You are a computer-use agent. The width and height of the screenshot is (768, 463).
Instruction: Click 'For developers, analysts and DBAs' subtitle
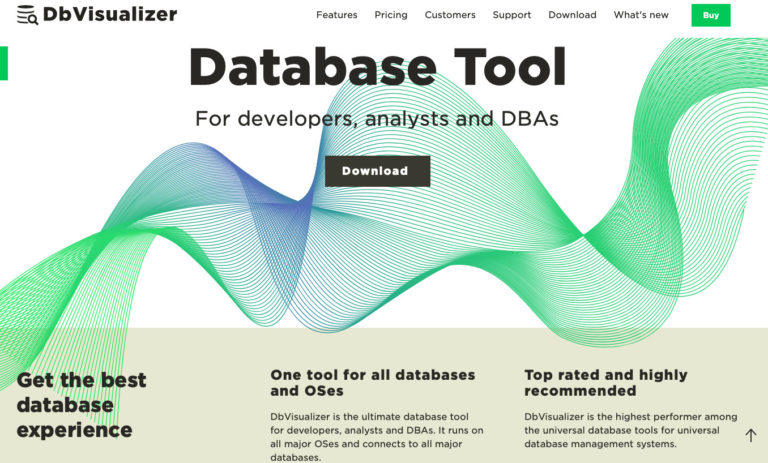(377, 119)
